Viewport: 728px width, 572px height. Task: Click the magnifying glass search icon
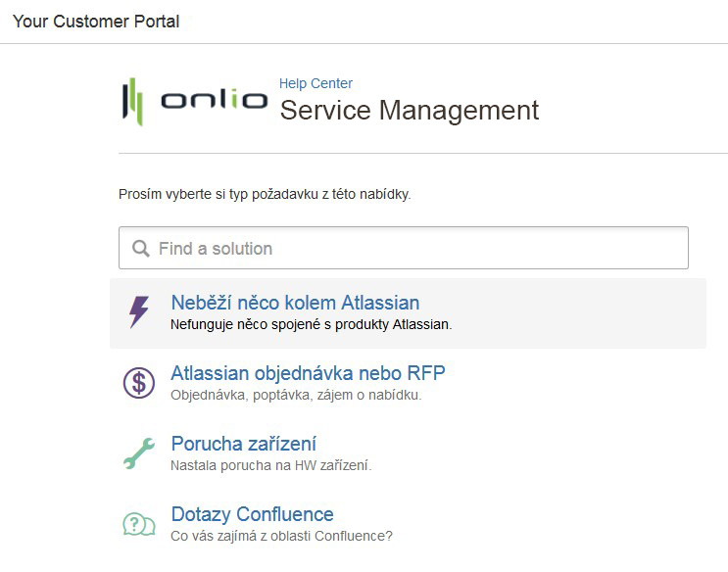pos(141,249)
